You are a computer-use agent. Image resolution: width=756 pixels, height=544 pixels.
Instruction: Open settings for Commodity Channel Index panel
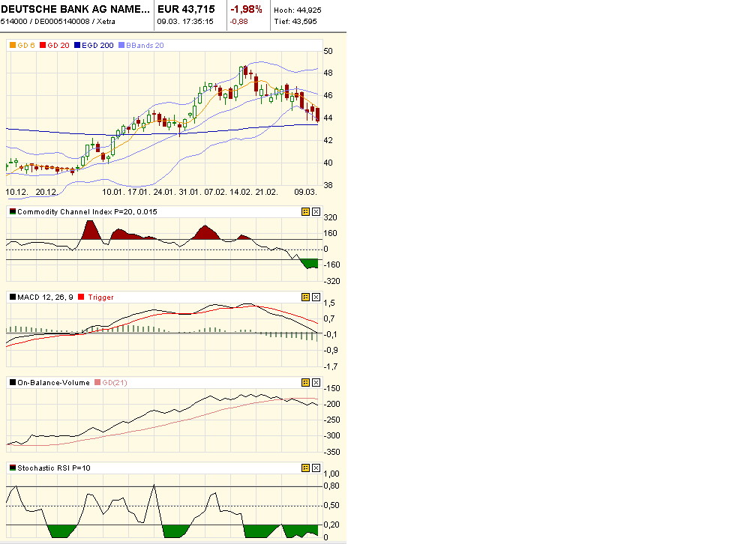click(x=305, y=211)
